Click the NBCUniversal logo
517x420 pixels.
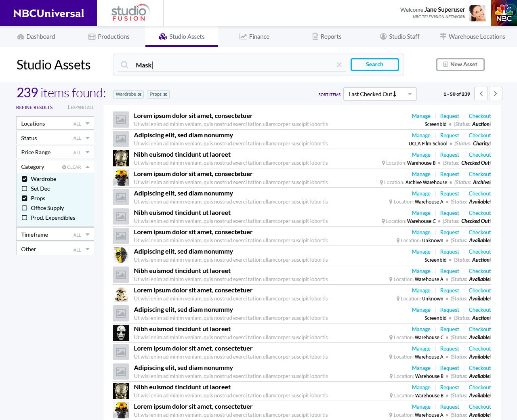tap(48, 13)
